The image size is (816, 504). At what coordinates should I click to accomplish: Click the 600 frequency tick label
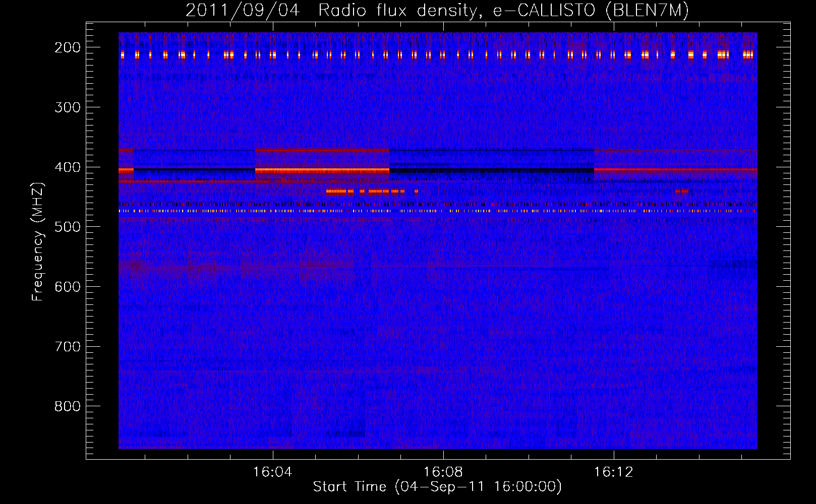68,287
